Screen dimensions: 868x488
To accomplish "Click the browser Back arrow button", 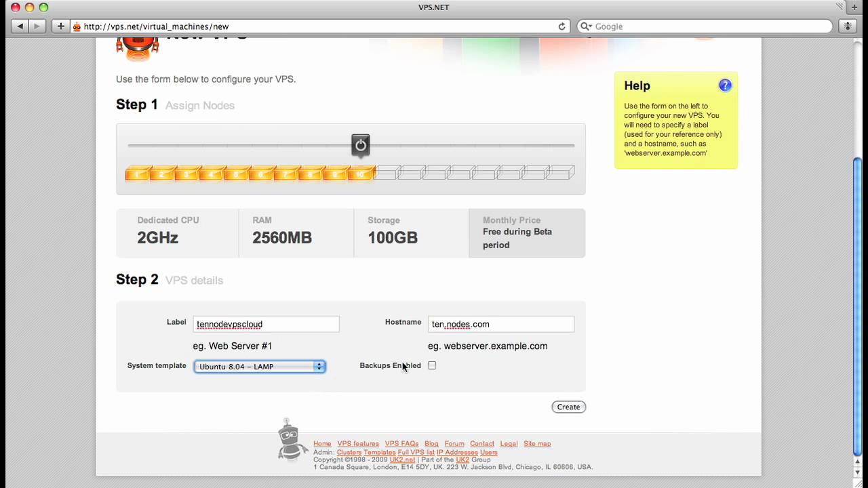I will click(20, 26).
